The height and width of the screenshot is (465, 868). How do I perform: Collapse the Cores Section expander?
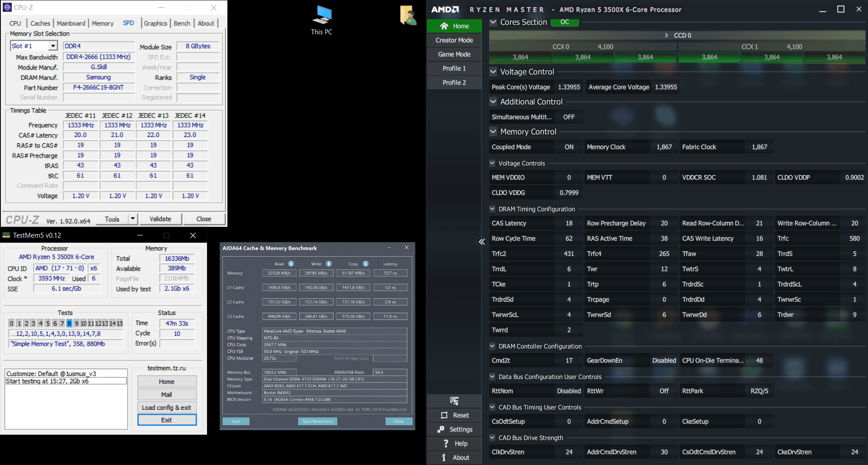click(493, 22)
